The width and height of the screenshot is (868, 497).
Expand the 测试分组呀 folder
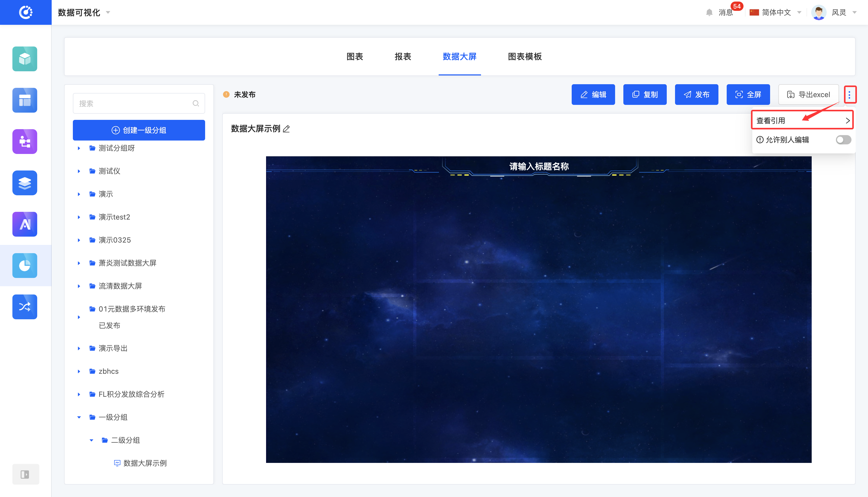click(79, 148)
